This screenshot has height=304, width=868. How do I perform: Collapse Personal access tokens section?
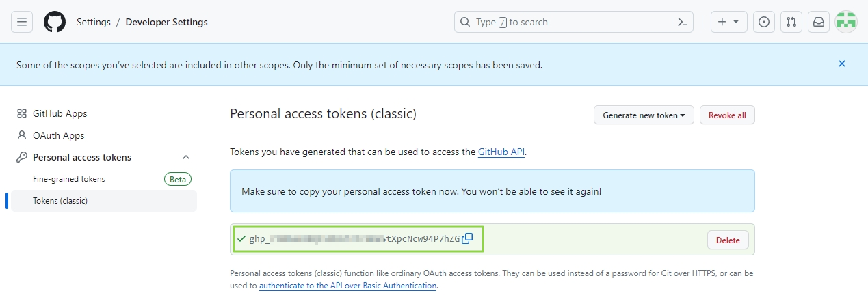tap(185, 157)
